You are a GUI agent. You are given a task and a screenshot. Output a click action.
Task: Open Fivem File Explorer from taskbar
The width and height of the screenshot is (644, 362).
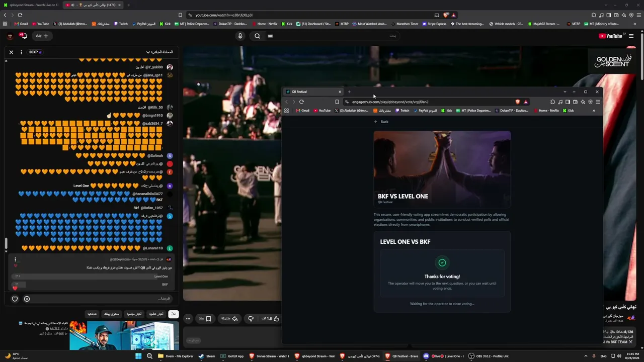pos(176,356)
